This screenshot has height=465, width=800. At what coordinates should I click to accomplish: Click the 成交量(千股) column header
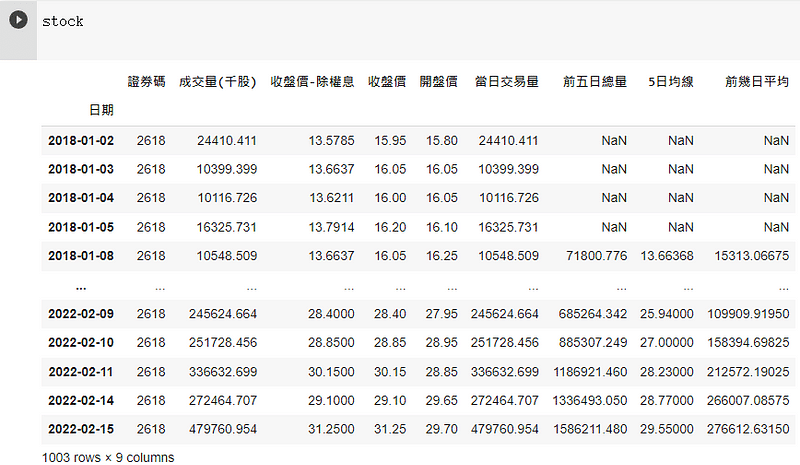coord(217,82)
